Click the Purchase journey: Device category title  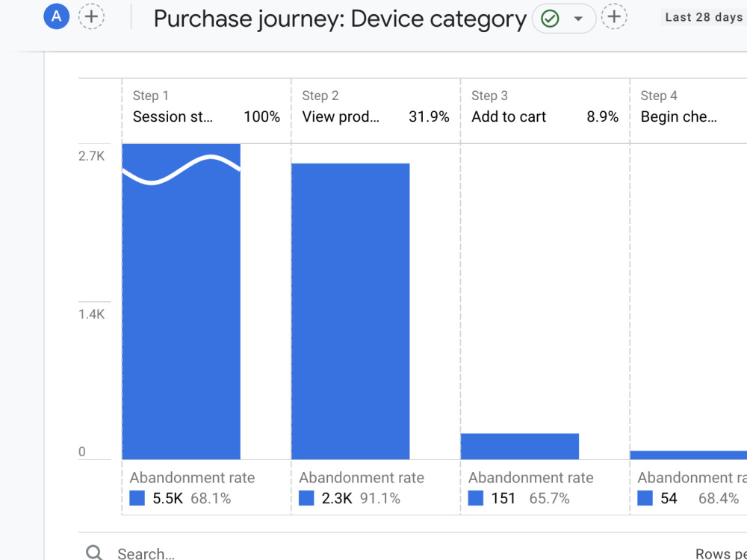click(x=340, y=19)
